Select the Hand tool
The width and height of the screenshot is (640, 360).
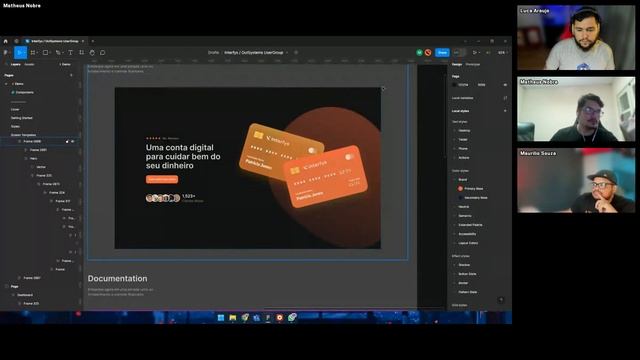click(x=92, y=53)
